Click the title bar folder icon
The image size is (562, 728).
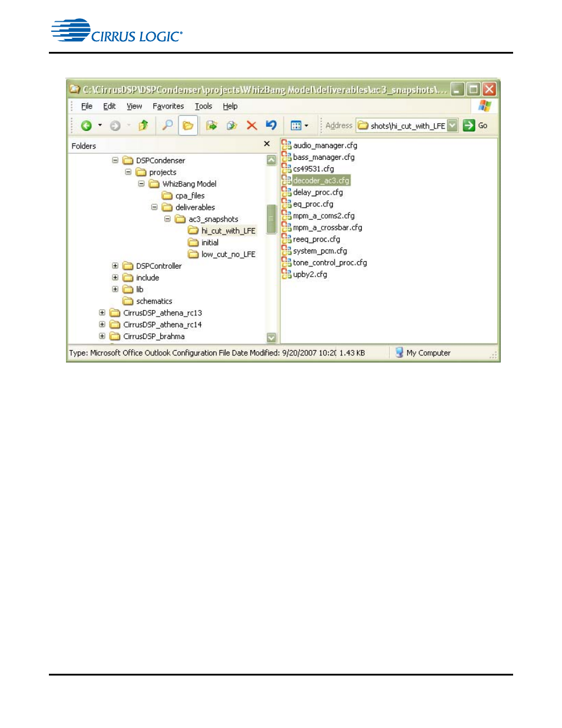pyautogui.click(x=75, y=89)
